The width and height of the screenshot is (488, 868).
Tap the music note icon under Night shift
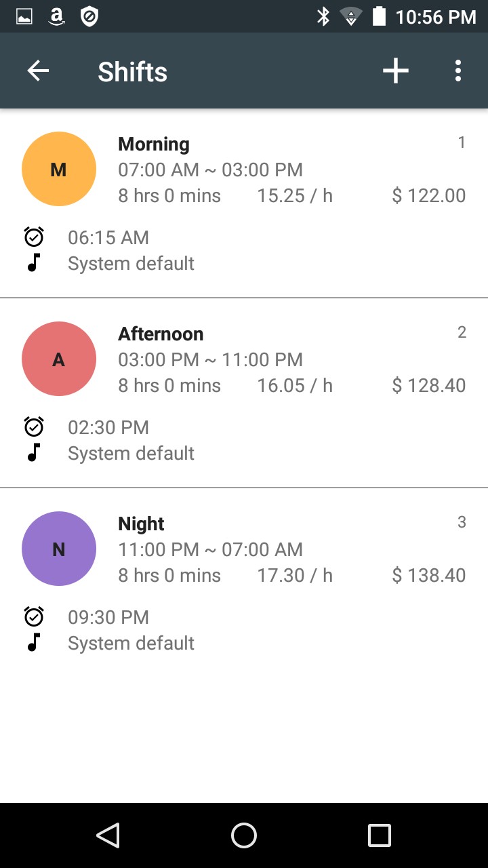pos(34,642)
